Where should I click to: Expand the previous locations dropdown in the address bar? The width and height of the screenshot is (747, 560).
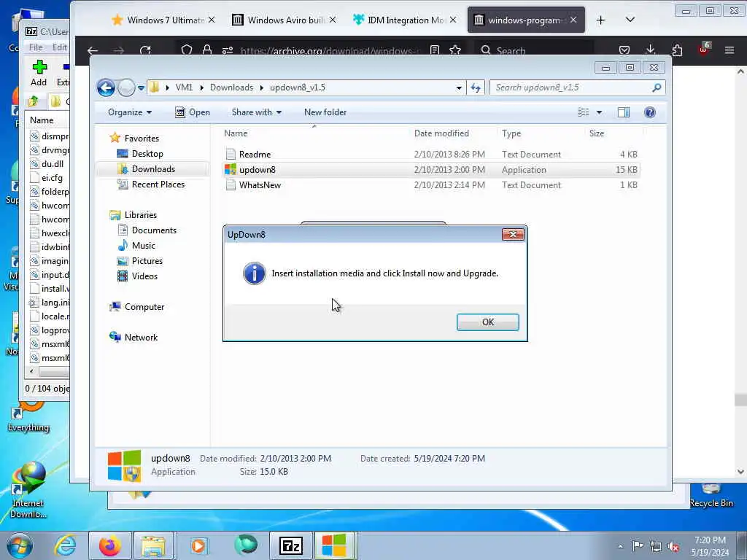tap(459, 88)
